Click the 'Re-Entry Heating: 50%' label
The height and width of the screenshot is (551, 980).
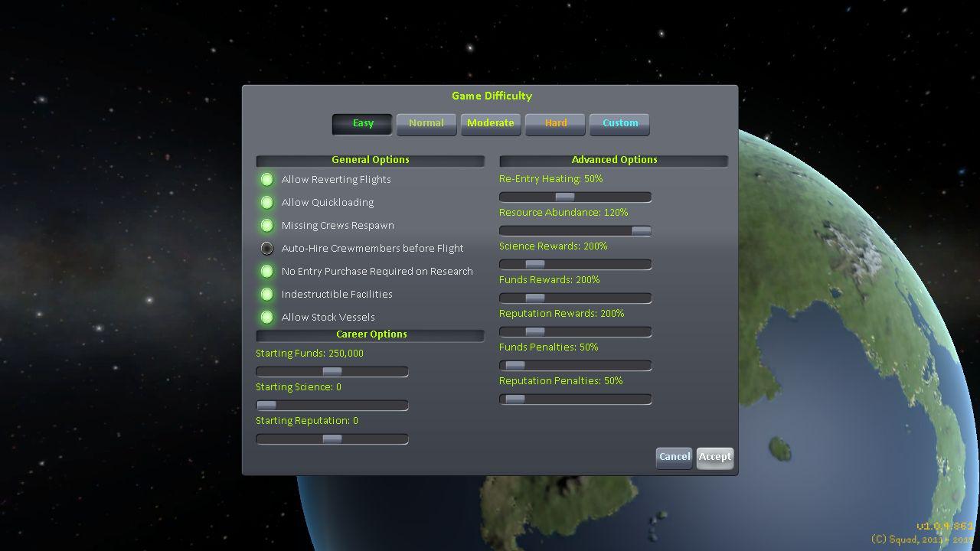coord(551,179)
